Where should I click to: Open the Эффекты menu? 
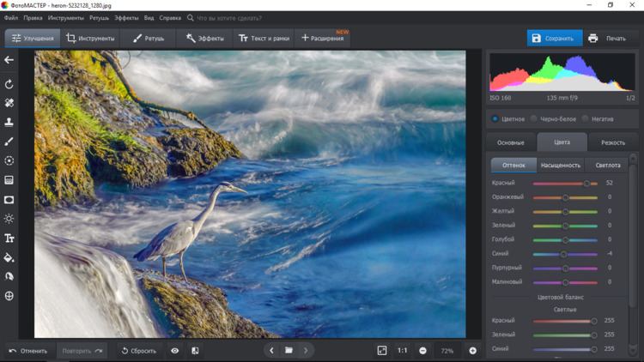point(205,39)
